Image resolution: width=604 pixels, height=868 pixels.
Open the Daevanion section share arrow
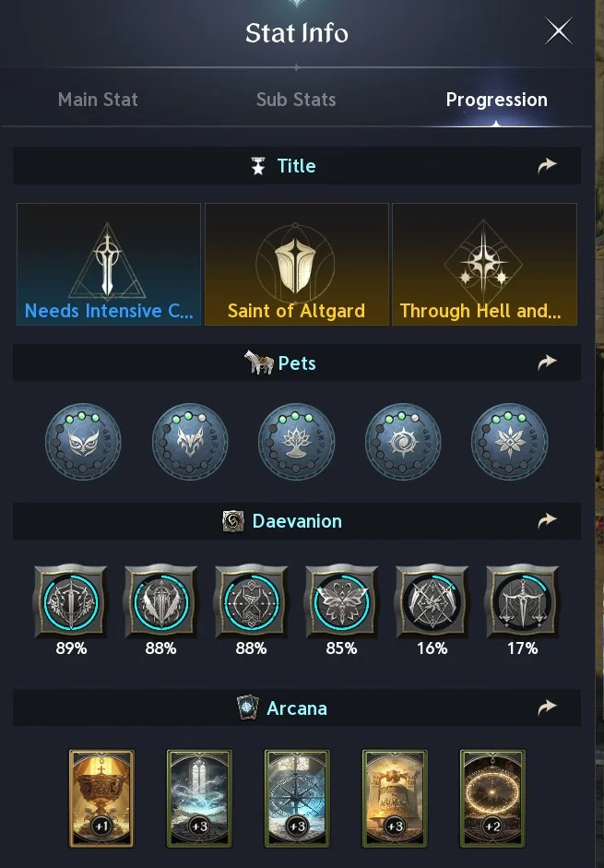click(548, 521)
